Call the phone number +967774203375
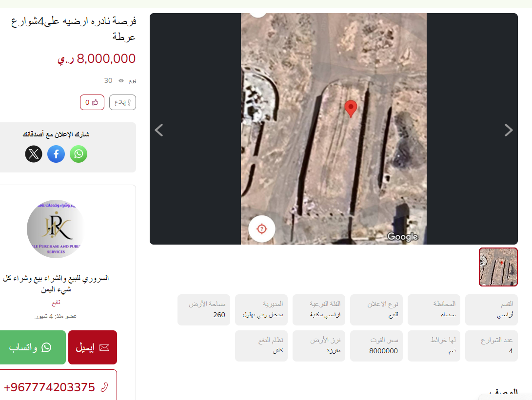Screen dimensions: 532x400 [x=56, y=387]
